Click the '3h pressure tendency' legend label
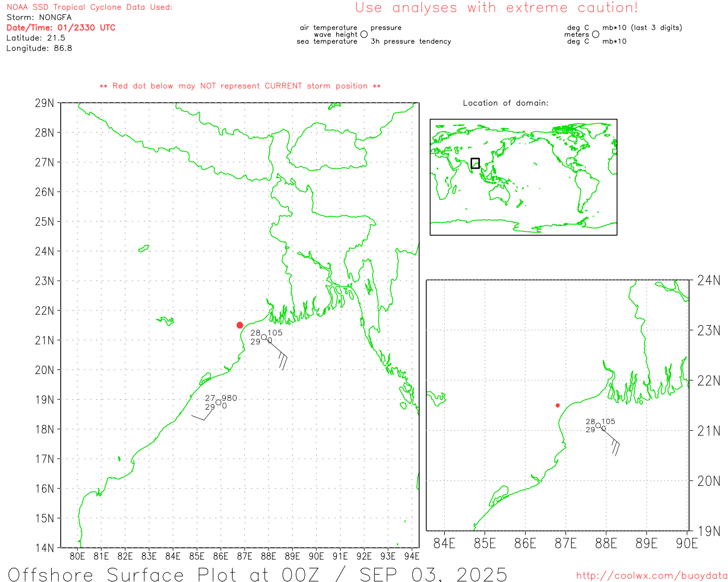Screen dimensions: 728x582 [411, 41]
